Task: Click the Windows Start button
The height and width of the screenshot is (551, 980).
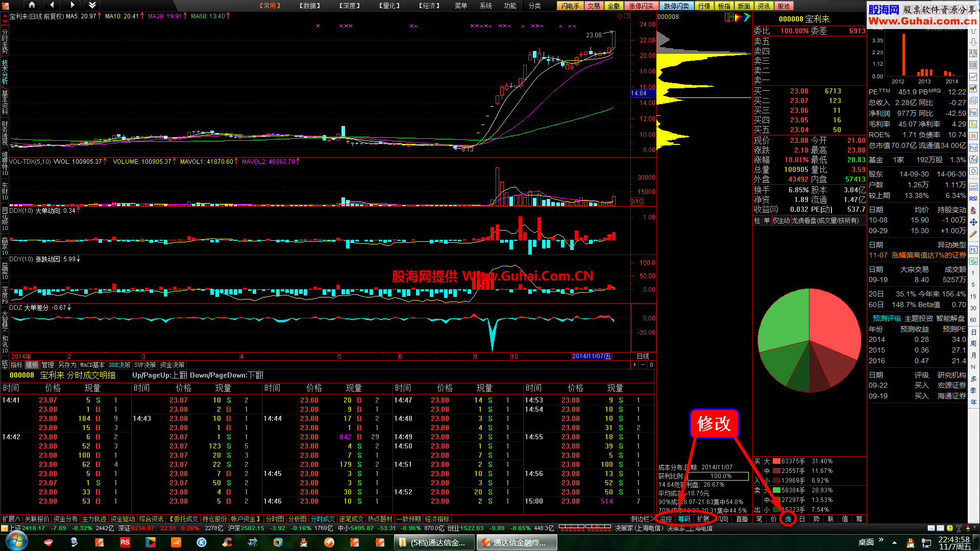Action: pyautogui.click(x=17, y=542)
